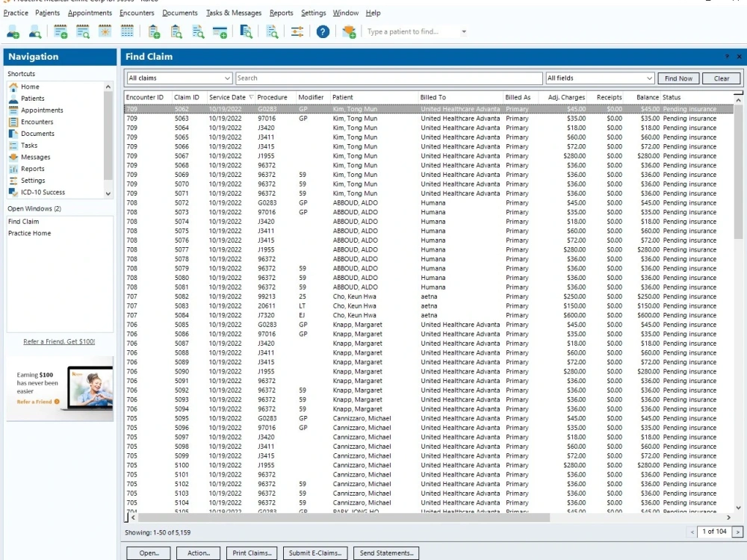Click the Refer a Friend link

pos(59,341)
